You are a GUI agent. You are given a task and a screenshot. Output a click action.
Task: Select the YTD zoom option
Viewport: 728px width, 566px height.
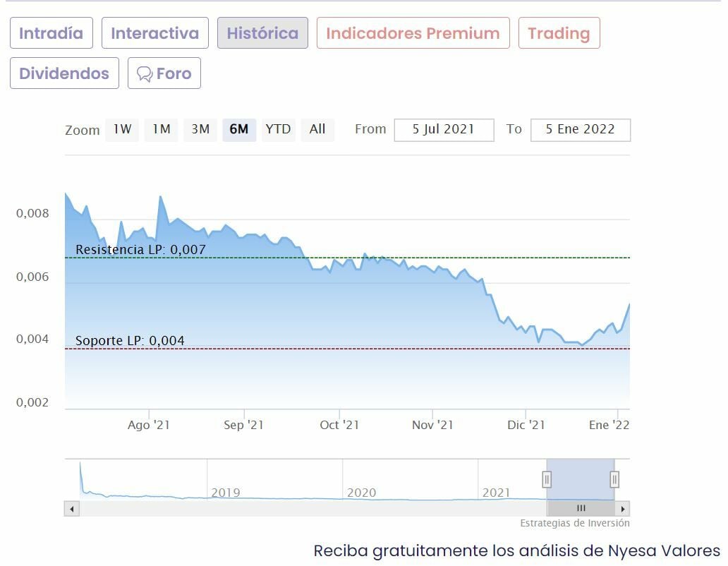click(x=278, y=130)
